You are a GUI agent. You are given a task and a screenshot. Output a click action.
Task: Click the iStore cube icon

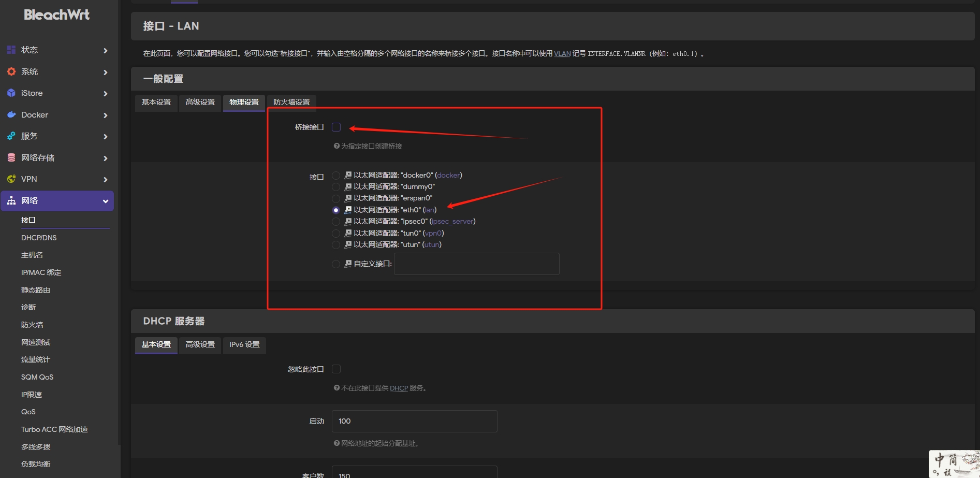(11, 93)
